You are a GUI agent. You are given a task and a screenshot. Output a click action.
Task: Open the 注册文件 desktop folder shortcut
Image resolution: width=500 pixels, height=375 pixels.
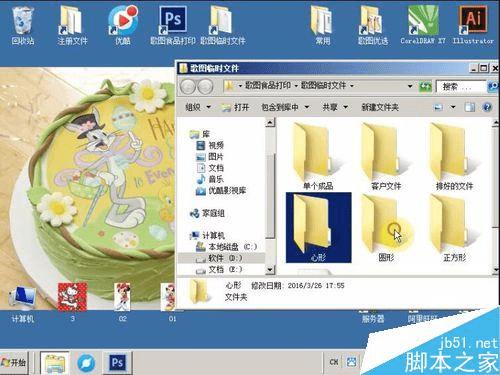pyautogui.click(x=72, y=25)
